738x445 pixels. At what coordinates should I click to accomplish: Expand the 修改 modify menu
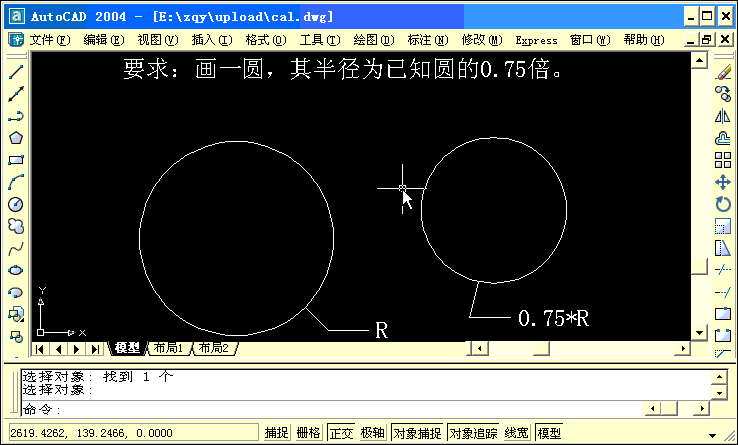[480, 40]
